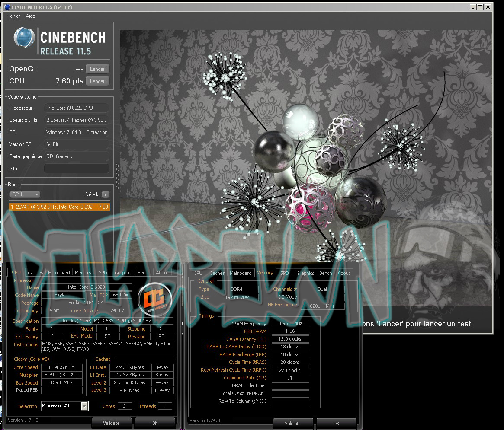Viewport: 504px width, 430px height.
Task: Launch the OpenGL test with Lancer
Action: [x=97, y=69]
